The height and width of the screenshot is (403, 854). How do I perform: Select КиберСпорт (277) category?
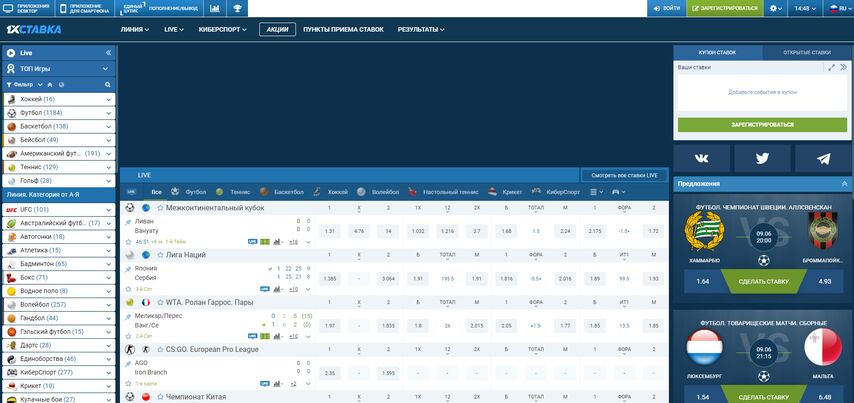(59, 373)
